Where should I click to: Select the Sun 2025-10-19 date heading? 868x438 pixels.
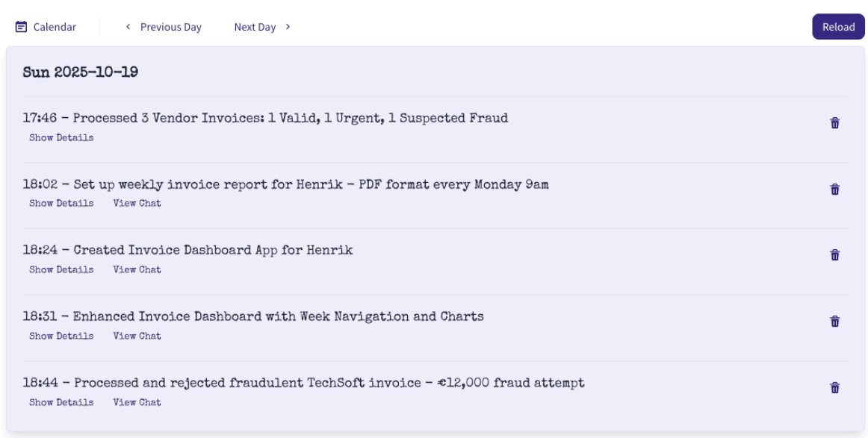click(81, 72)
